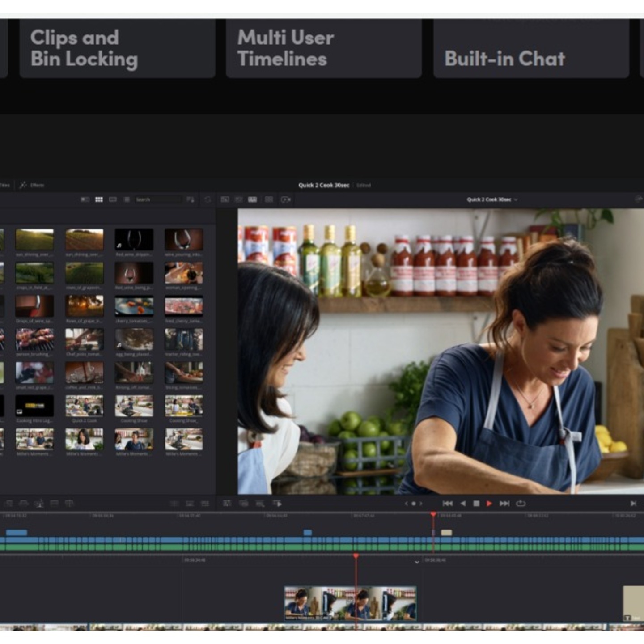Switch media pool to filmstrip view
The width and height of the screenshot is (644, 644).
click(x=113, y=199)
